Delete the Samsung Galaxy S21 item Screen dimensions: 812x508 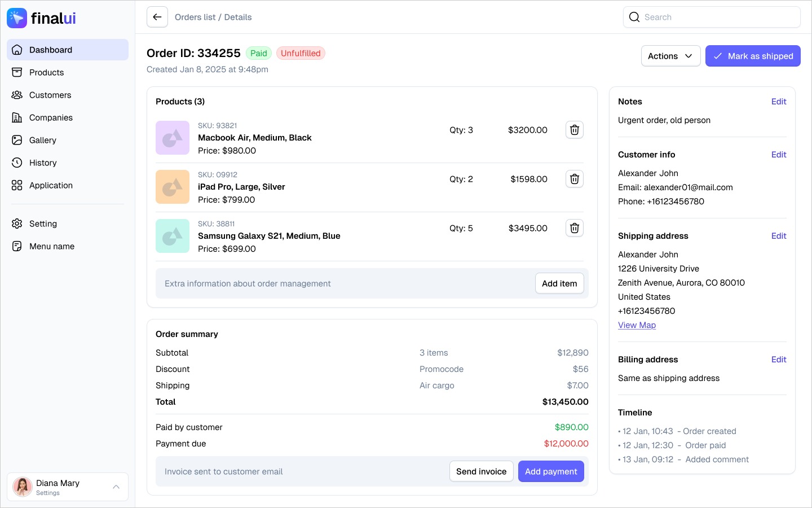pyautogui.click(x=574, y=228)
